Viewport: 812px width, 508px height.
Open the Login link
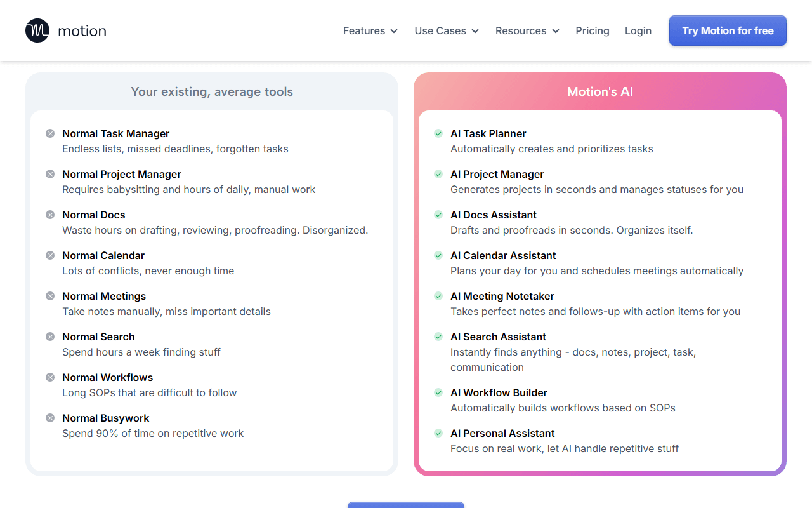(x=638, y=30)
